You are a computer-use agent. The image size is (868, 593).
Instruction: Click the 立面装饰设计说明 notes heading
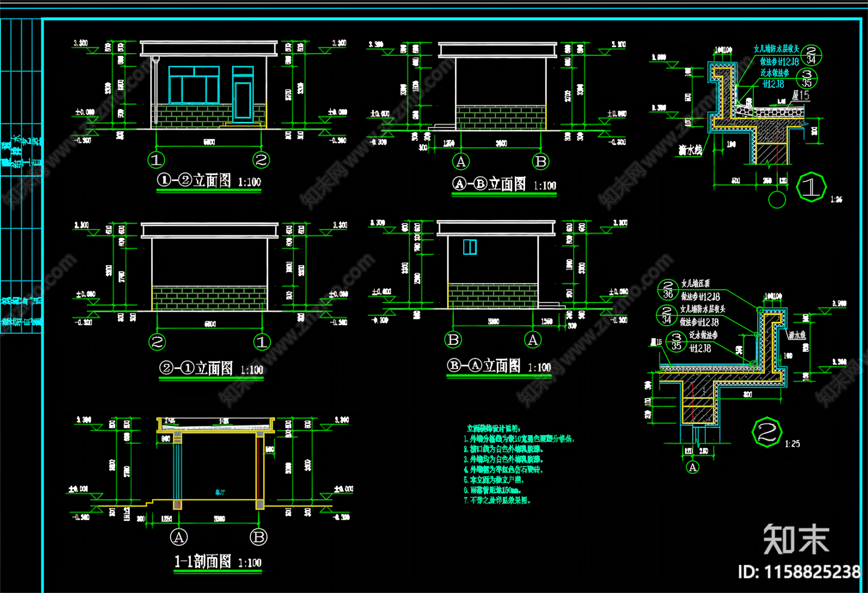coord(494,428)
